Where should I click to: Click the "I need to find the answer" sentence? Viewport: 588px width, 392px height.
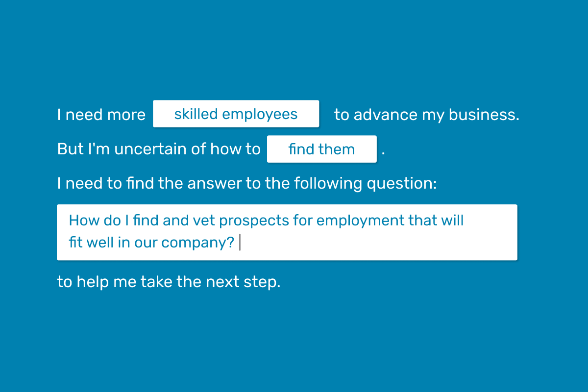(x=246, y=184)
